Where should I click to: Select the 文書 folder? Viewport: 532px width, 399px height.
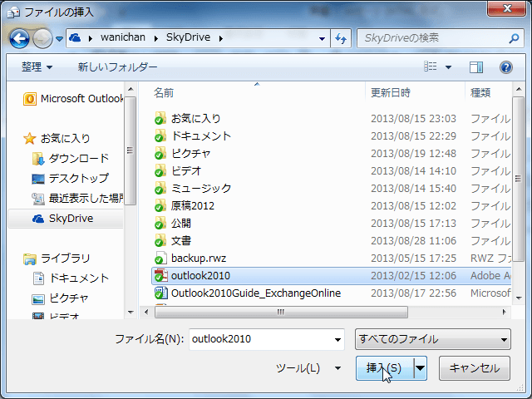[173, 241]
